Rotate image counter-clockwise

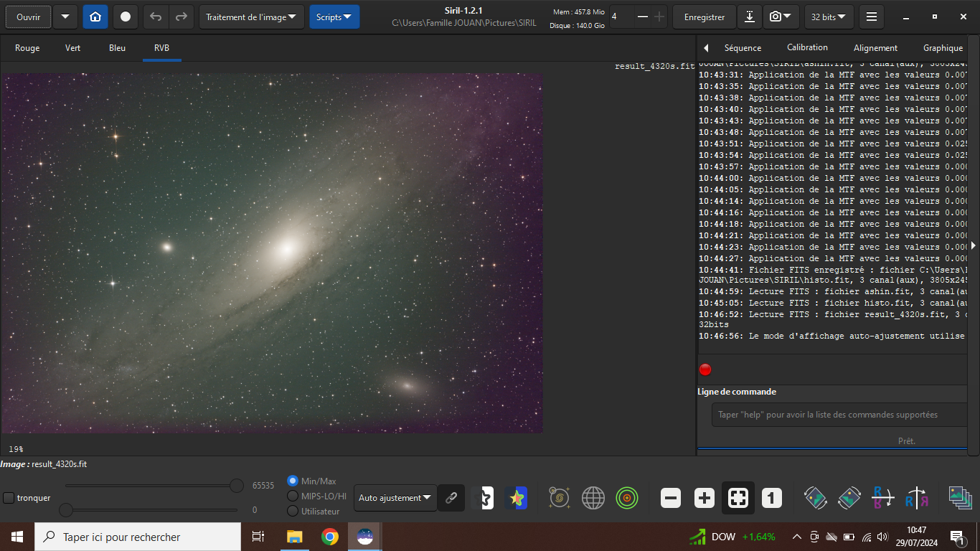click(x=816, y=498)
